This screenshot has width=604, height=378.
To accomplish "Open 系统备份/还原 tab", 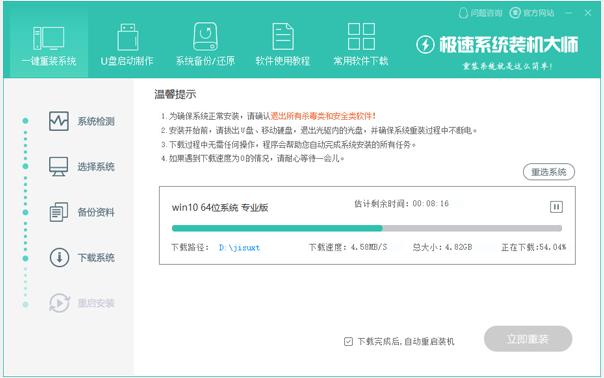I will (x=205, y=44).
